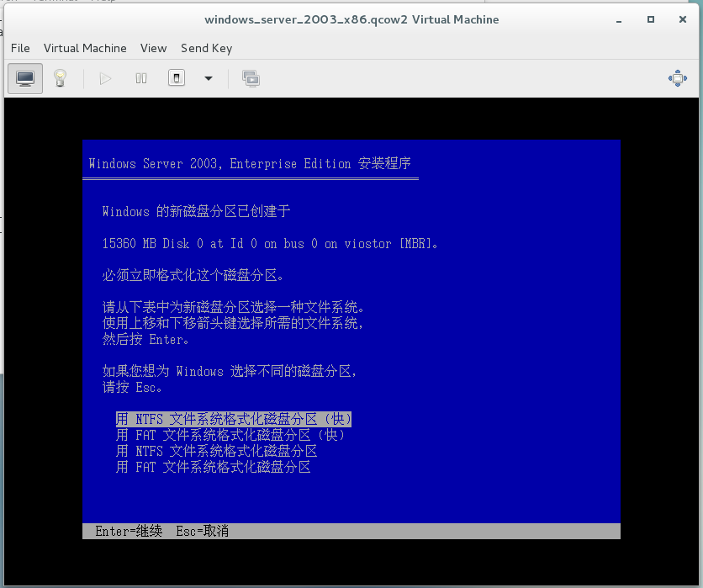Pause the virtual machine
The image size is (703, 588).
pyautogui.click(x=141, y=78)
